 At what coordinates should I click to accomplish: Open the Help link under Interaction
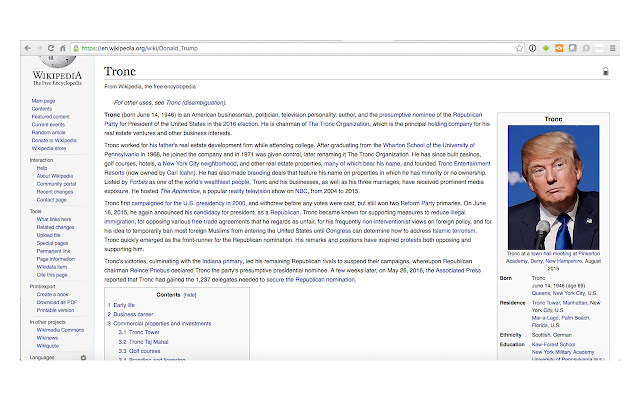42,168
